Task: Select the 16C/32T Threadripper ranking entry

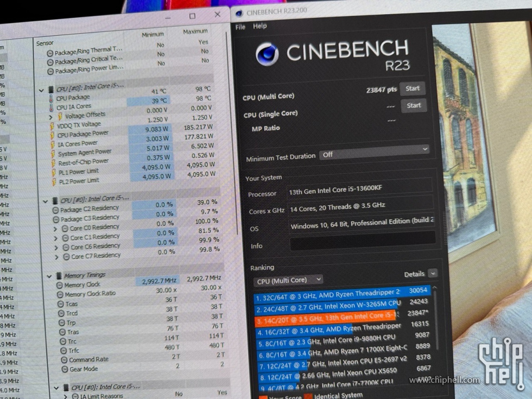Action: pos(342,328)
